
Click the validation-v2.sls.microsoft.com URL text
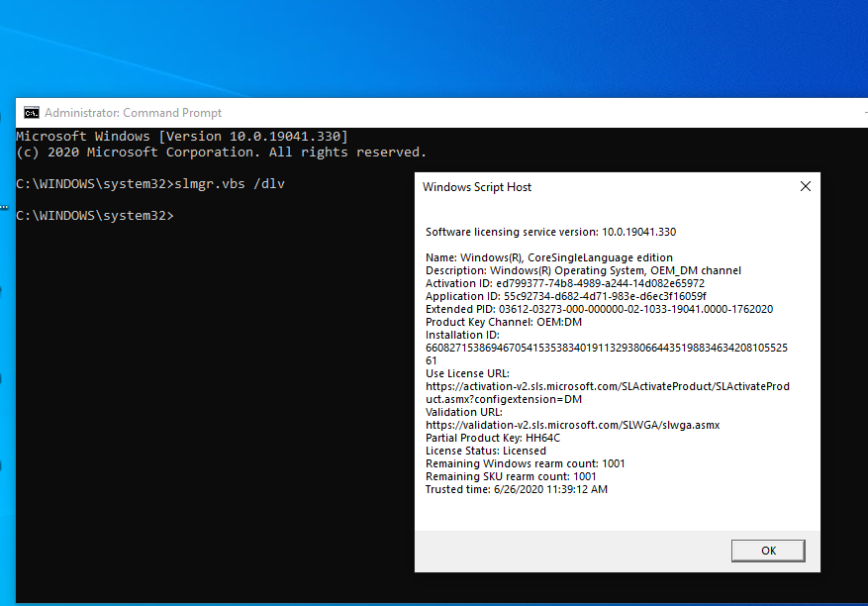pos(572,425)
